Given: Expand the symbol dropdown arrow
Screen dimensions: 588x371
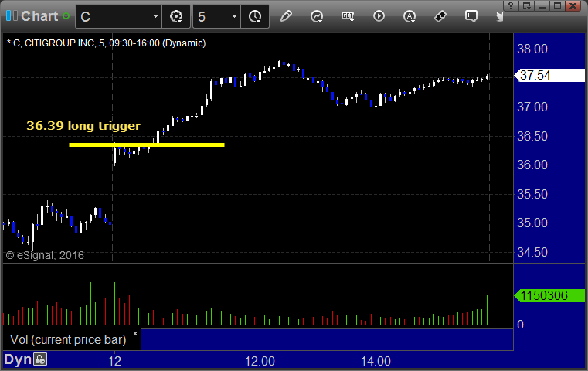Looking at the screenshot, I should [155, 16].
